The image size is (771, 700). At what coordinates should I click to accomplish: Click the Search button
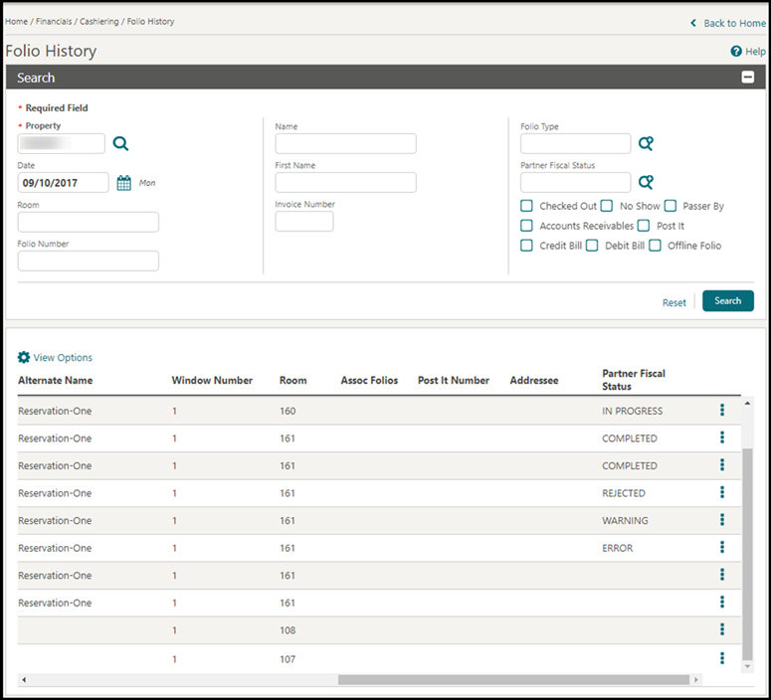728,301
